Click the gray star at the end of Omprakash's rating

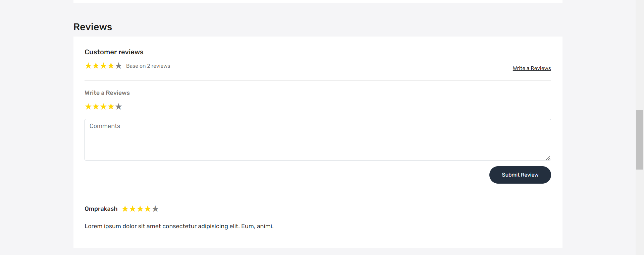tap(155, 208)
